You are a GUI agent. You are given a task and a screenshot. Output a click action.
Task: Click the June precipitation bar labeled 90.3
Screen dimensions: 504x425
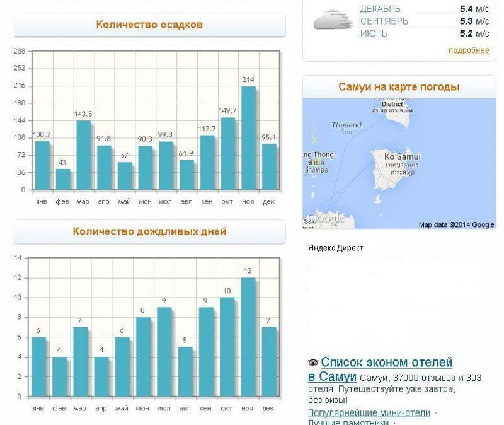pyautogui.click(x=146, y=168)
